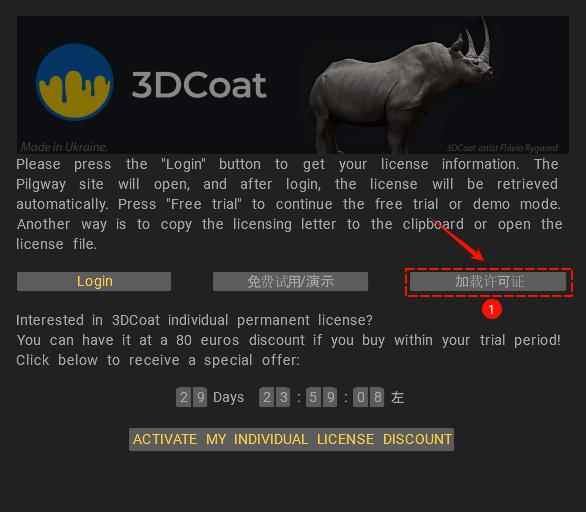Image resolution: width=586 pixels, height=512 pixels.
Task: Click the 08 seconds countdown digits
Action: click(368, 397)
